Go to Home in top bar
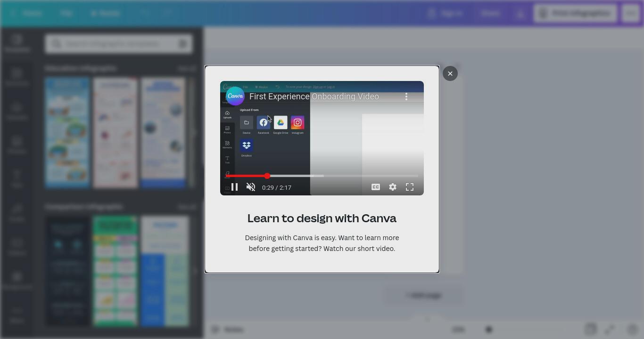The image size is (644, 339). (32, 13)
